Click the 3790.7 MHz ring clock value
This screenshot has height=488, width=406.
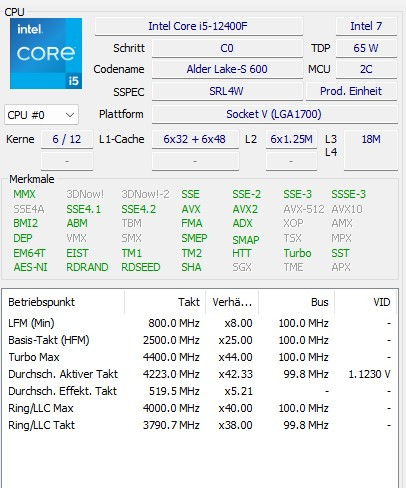[171, 425]
